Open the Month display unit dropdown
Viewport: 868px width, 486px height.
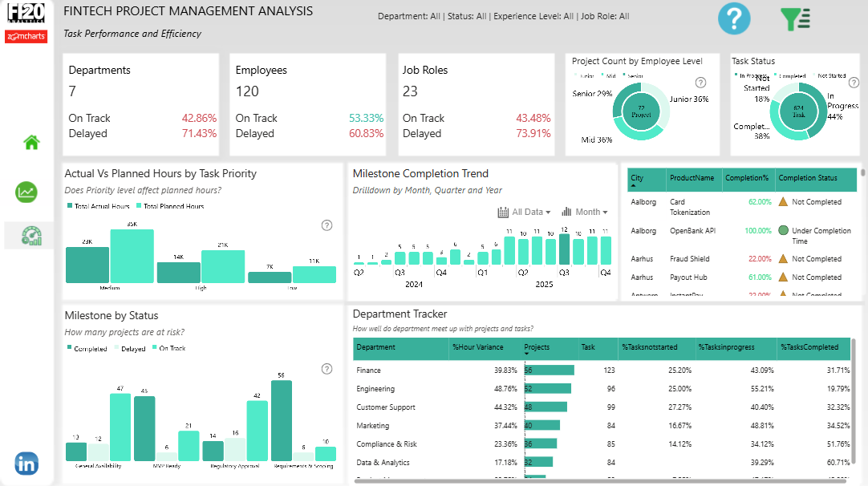tap(584, 212)
